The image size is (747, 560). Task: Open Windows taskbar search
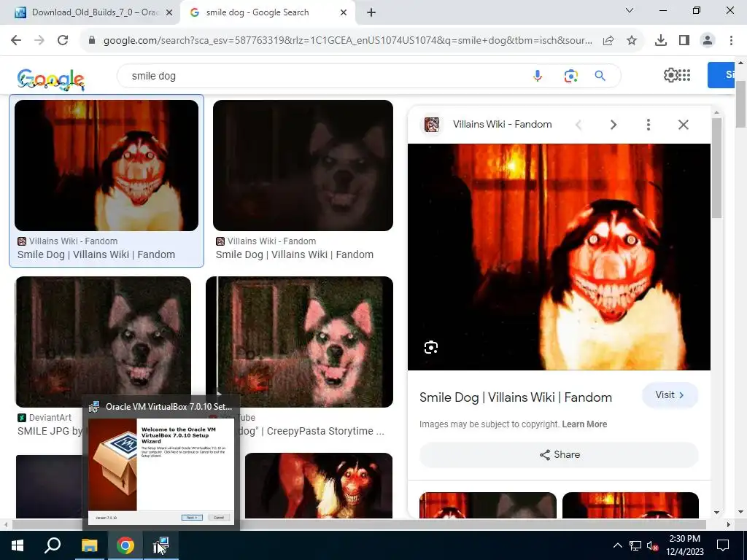point(53,545)
